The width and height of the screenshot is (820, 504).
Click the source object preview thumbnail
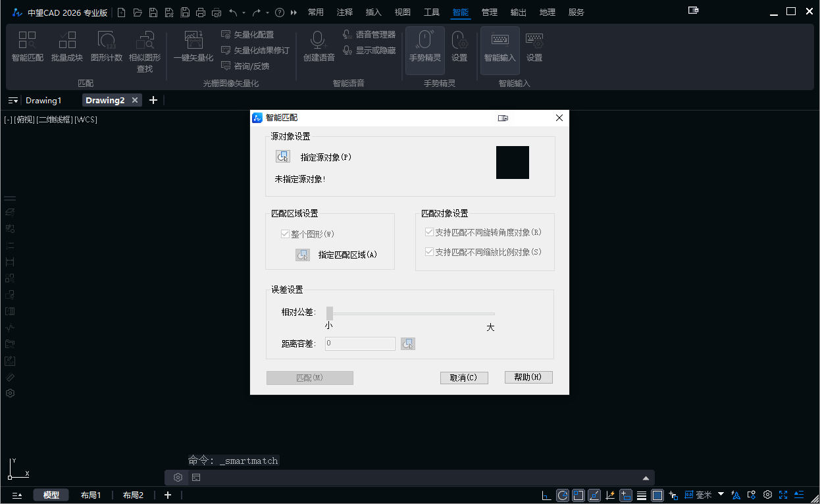pos(513,163)
